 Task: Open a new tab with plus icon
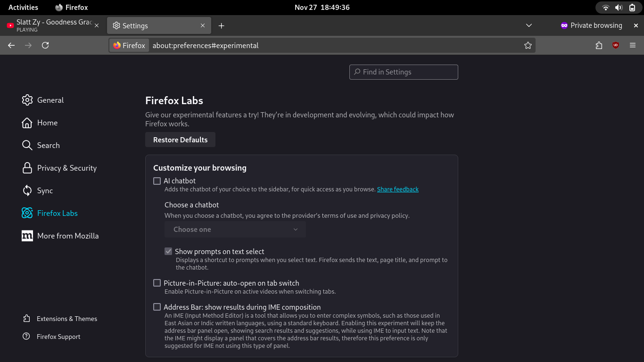(221, 25)
